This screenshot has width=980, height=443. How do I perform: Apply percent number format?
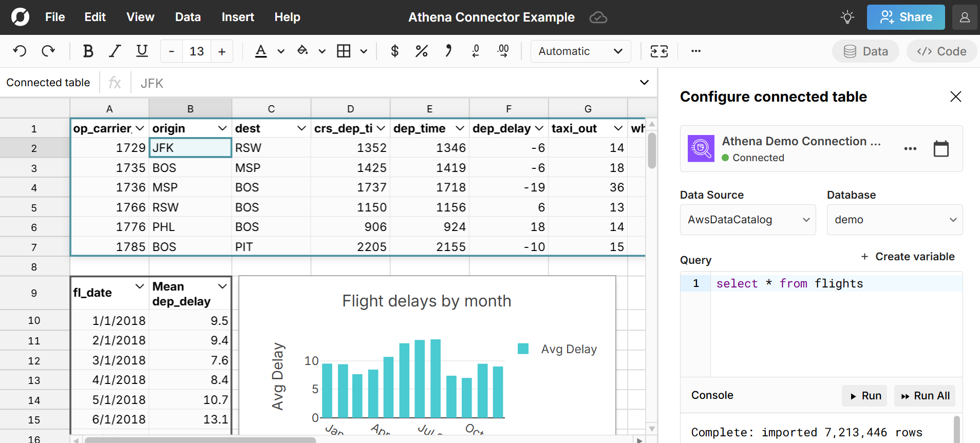pyautogui.click(x=421, y=51)
